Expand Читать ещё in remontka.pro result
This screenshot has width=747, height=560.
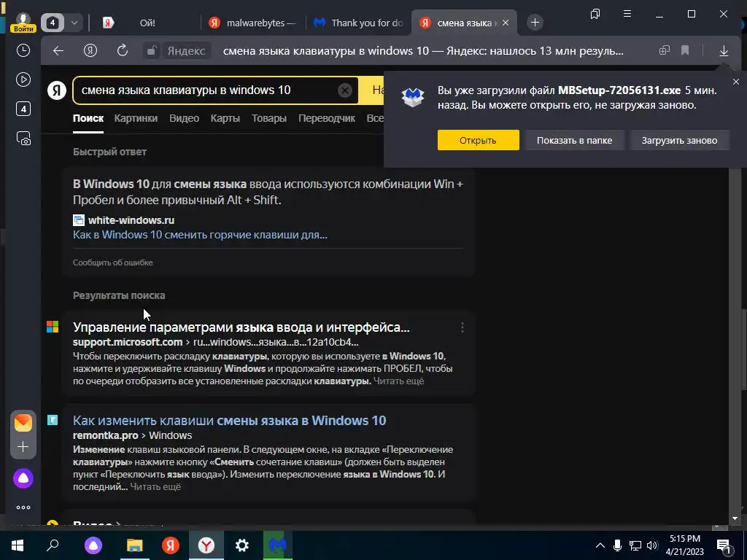(155, 486)
